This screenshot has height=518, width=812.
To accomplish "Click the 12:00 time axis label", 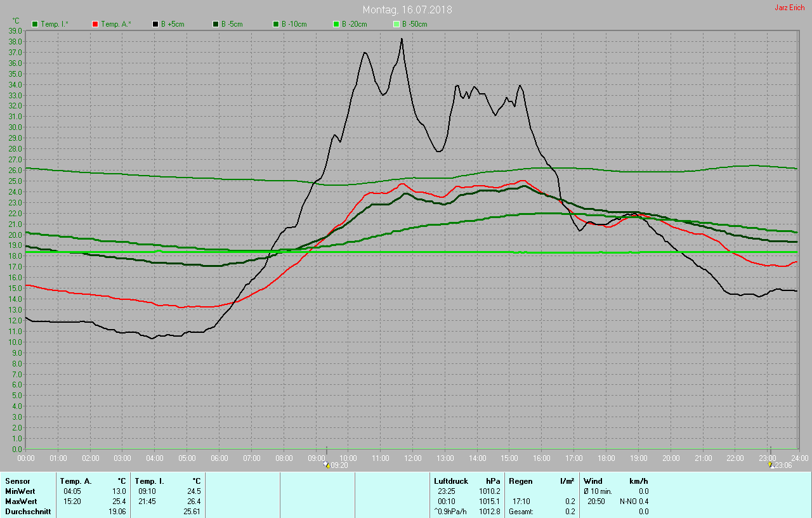I will (413, 458).
